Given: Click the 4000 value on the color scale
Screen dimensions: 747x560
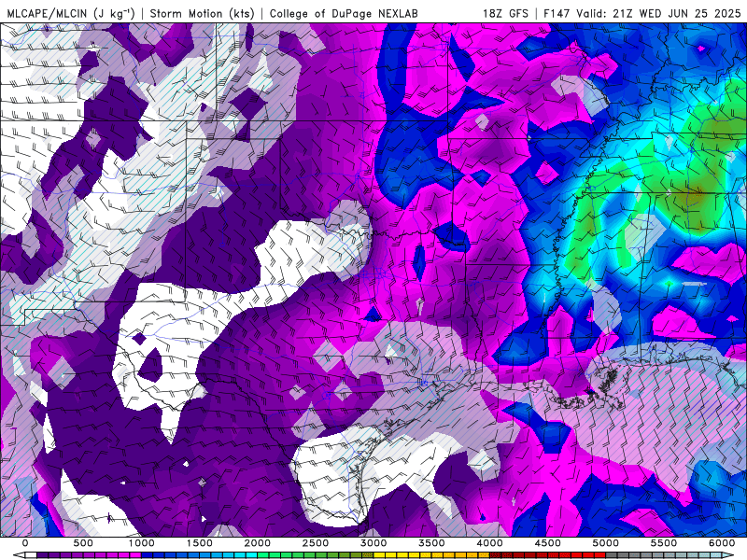Looking at the screenshot, I should (x=489, y=543).
